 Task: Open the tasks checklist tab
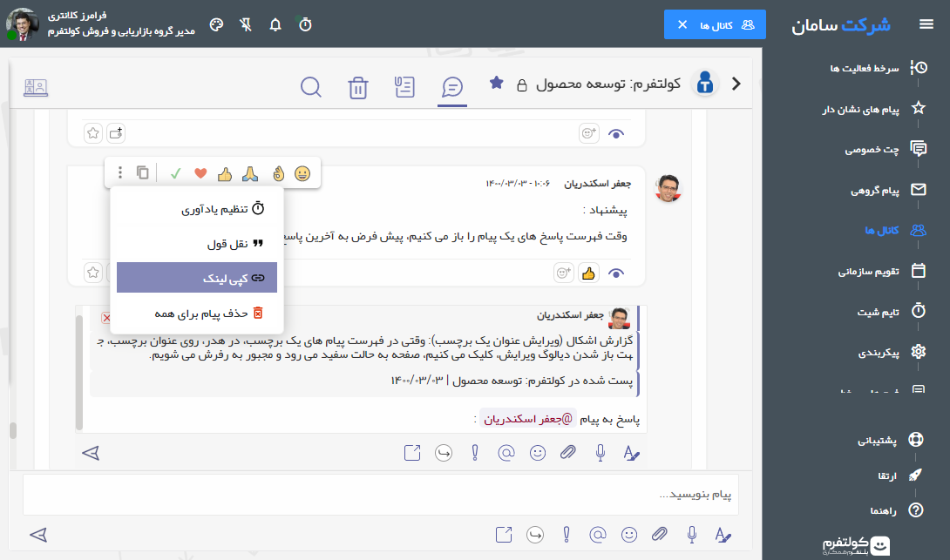[404, 87]
